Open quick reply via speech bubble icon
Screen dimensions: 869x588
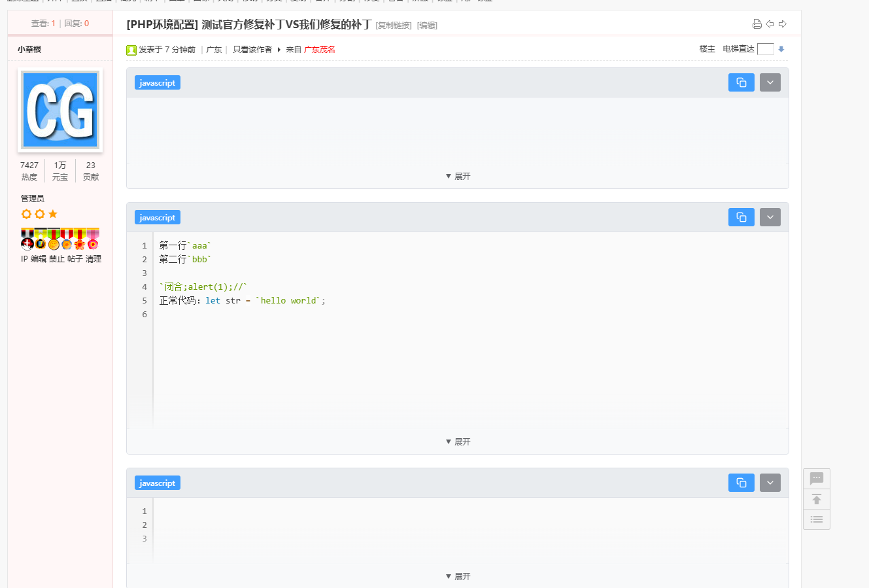[817, 479]
